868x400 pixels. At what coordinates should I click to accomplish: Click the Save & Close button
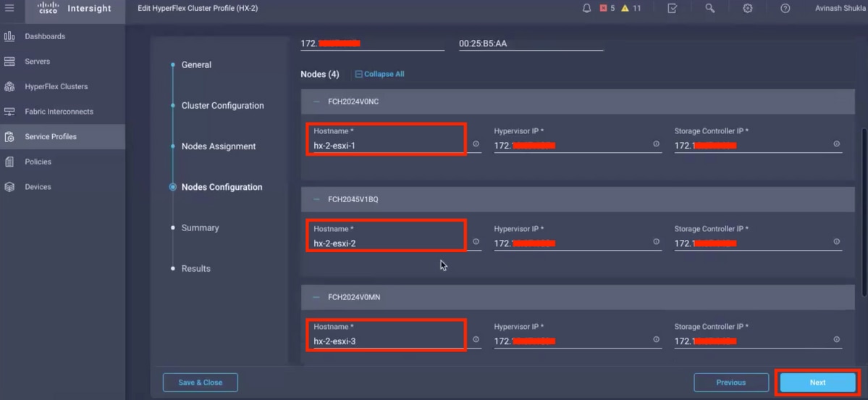[201, 383]
